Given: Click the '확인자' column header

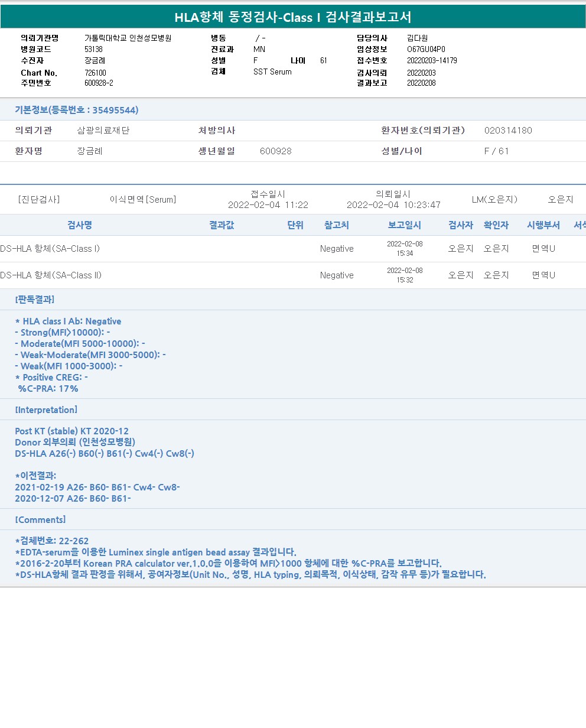Looking at the screenshot, I should coord(496,225).
